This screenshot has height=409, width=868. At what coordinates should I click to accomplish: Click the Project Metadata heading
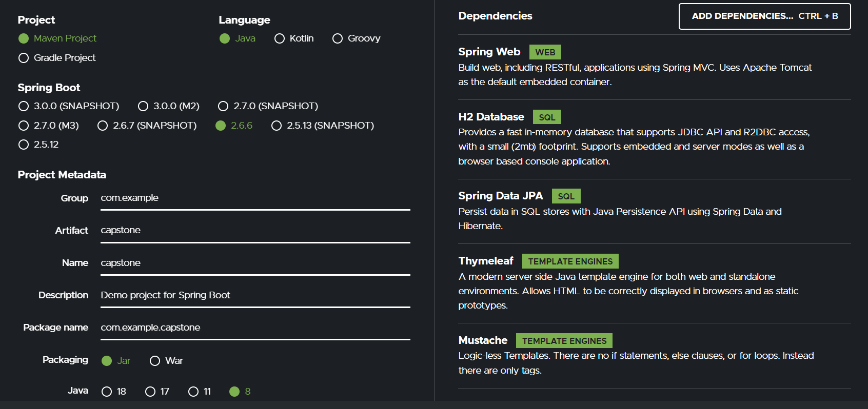pos(62,175)
